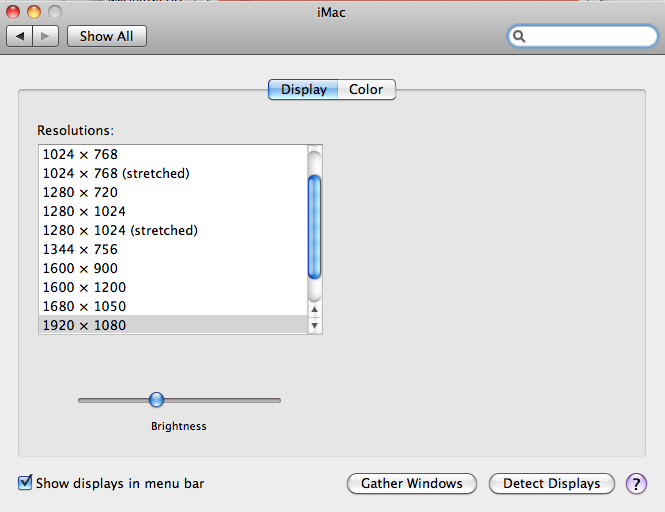Open help with the question mark button

[x=636, y=484]
